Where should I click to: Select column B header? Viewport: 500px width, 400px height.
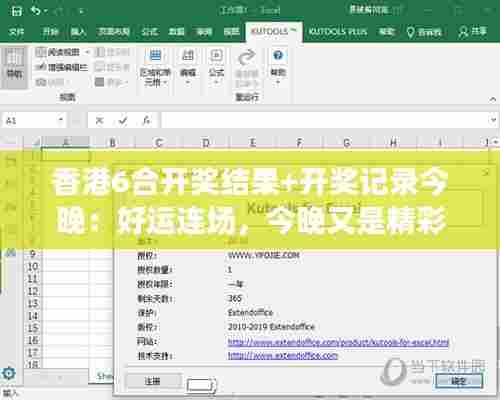coord(112,143)
